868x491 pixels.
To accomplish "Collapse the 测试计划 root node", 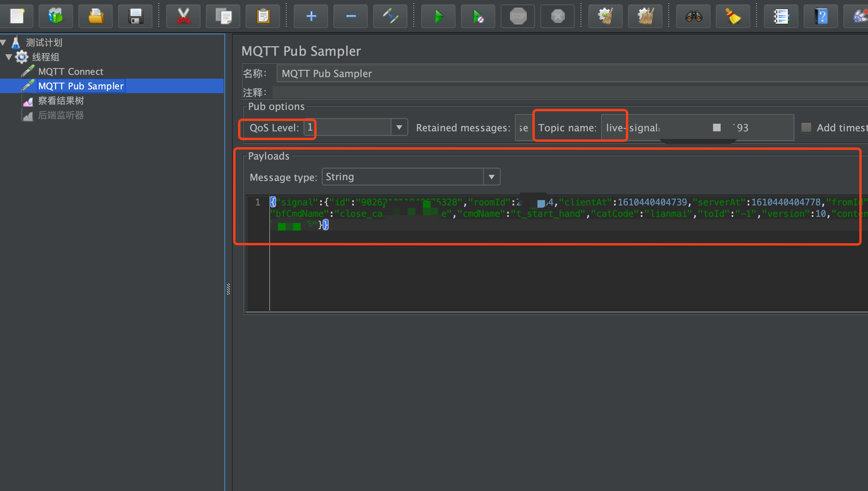I will point(3,42).
